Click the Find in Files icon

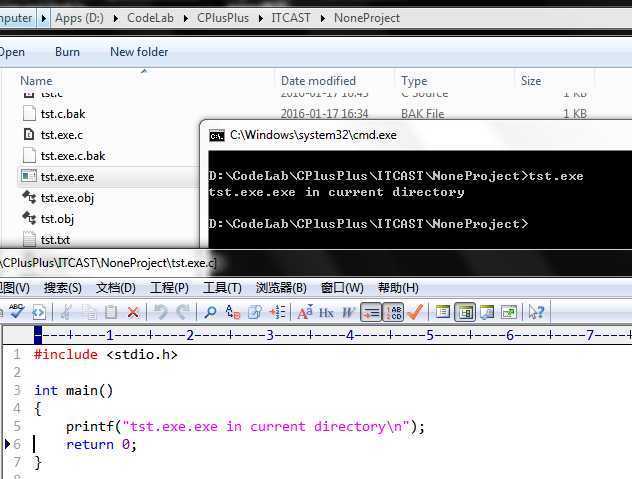tap(255, 312)
